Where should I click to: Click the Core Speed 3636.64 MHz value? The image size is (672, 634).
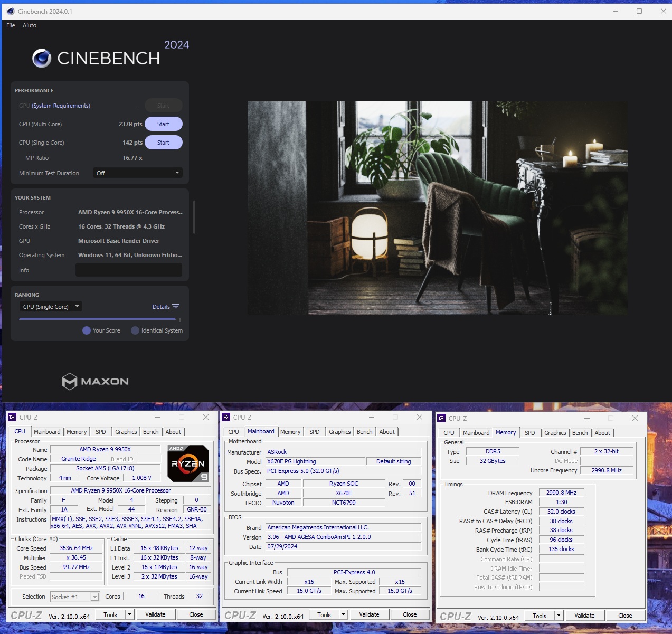coord(76,548)
